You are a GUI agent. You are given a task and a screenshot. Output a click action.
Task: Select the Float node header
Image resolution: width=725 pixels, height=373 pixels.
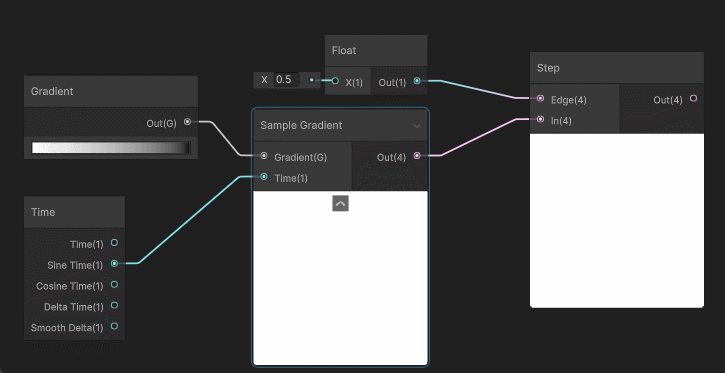pos(376,50)
